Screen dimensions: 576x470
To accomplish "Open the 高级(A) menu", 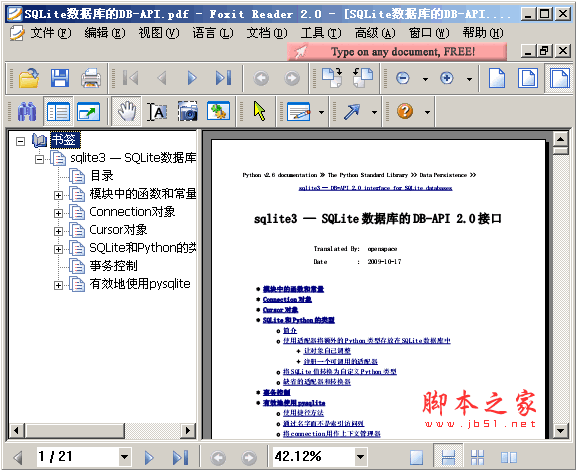I will tap(375, 33).
